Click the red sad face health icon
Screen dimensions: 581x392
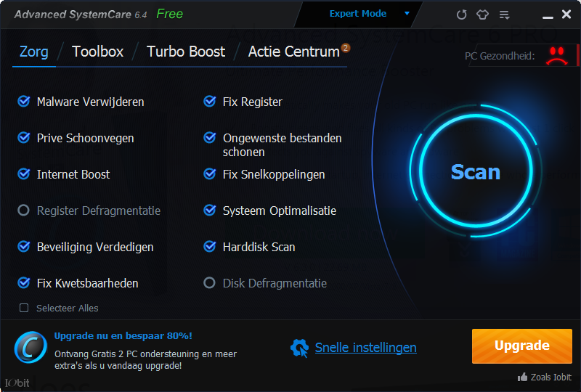tap(556, 56)
